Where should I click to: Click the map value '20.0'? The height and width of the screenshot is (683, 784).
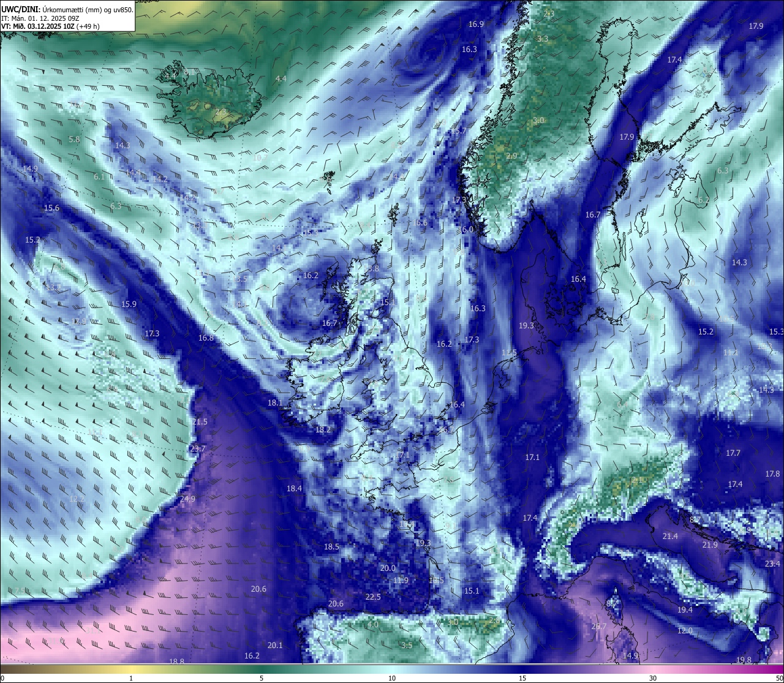point(388,568)
